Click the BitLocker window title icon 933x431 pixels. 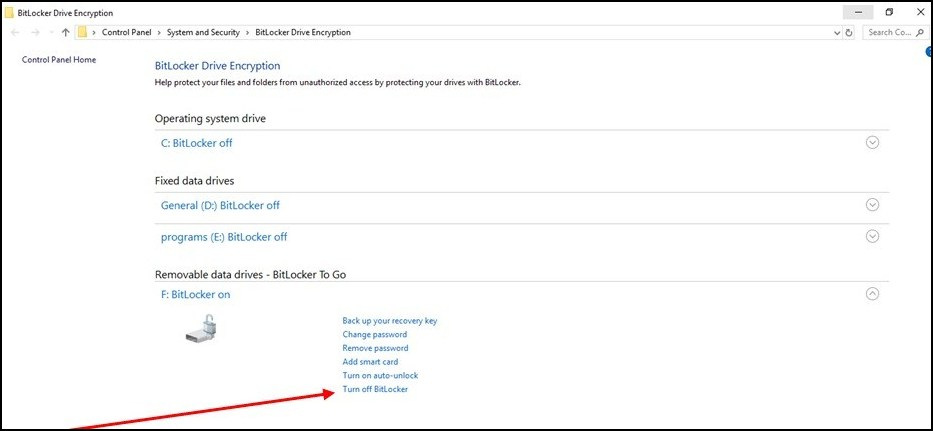(9, 13)
